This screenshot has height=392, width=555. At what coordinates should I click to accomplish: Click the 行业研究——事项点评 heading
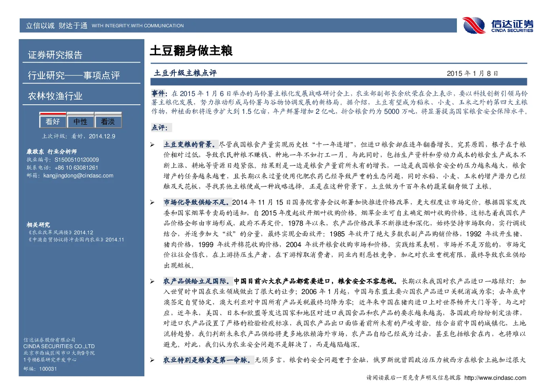[x=74, y=75]
